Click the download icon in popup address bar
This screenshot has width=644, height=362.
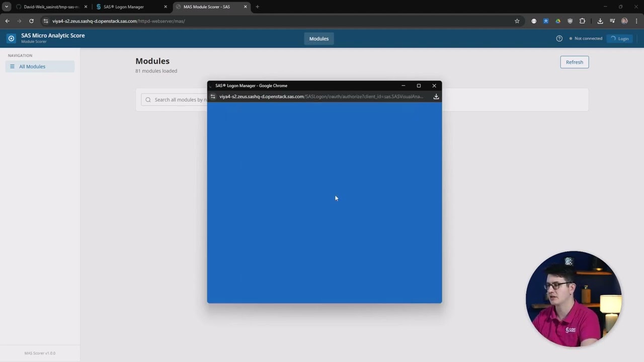pos(436,97)
